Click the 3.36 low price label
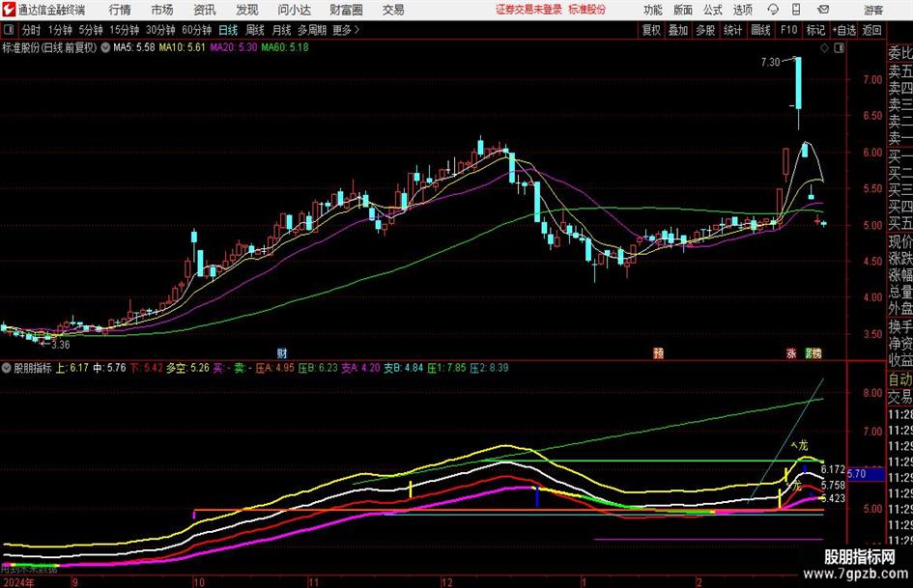Viewport: 913px width, 588px height. (61, 345)
